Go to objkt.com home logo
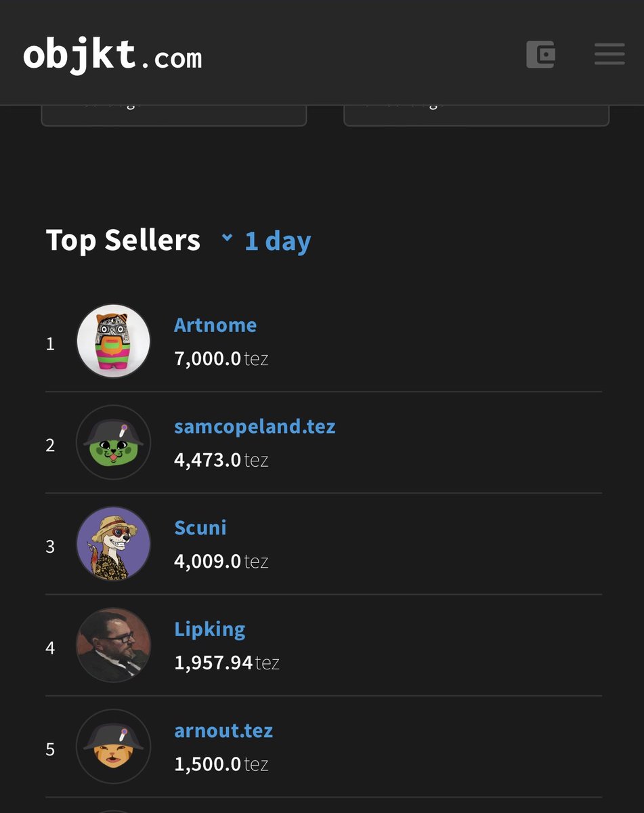 tap(112, 55)
